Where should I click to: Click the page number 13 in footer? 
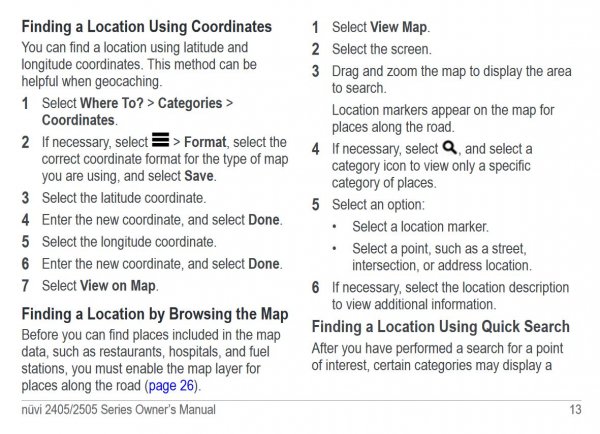click(574, 409)
